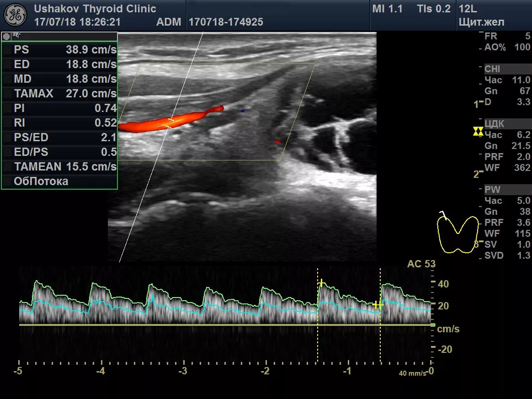Click the 12L probe label
The height and width of the screenshot is (399, 532).
pyautogui.click(x=468, y=9)
